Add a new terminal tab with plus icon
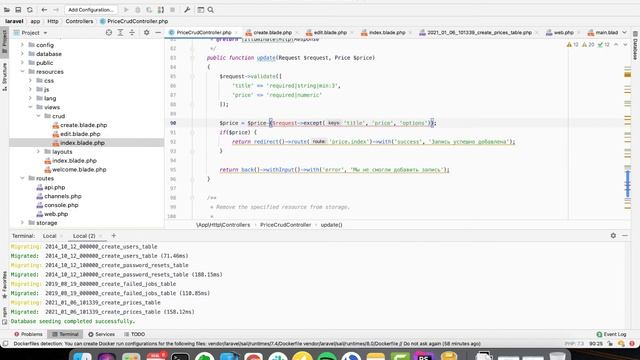 114,236
